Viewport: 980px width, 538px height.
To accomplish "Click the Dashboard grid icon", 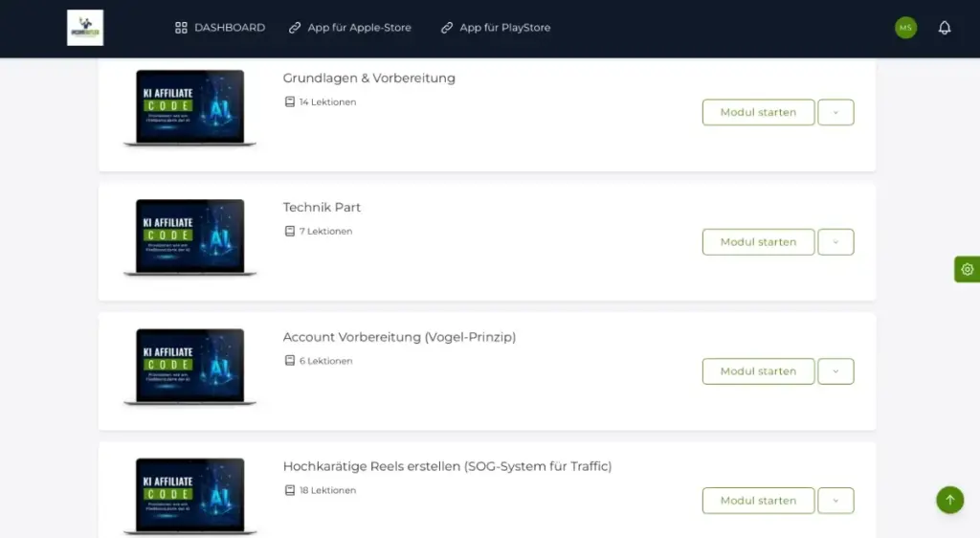I will coord(181,28).
